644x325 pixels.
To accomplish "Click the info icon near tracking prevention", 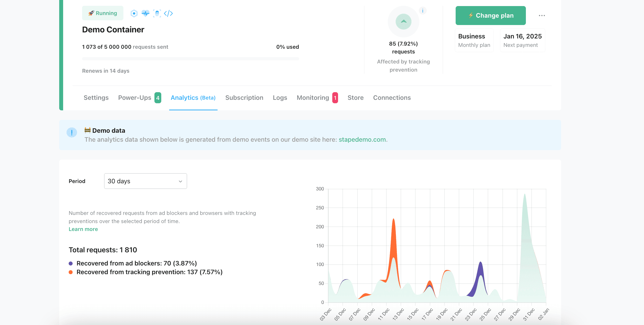I will [x=422, y=11].
